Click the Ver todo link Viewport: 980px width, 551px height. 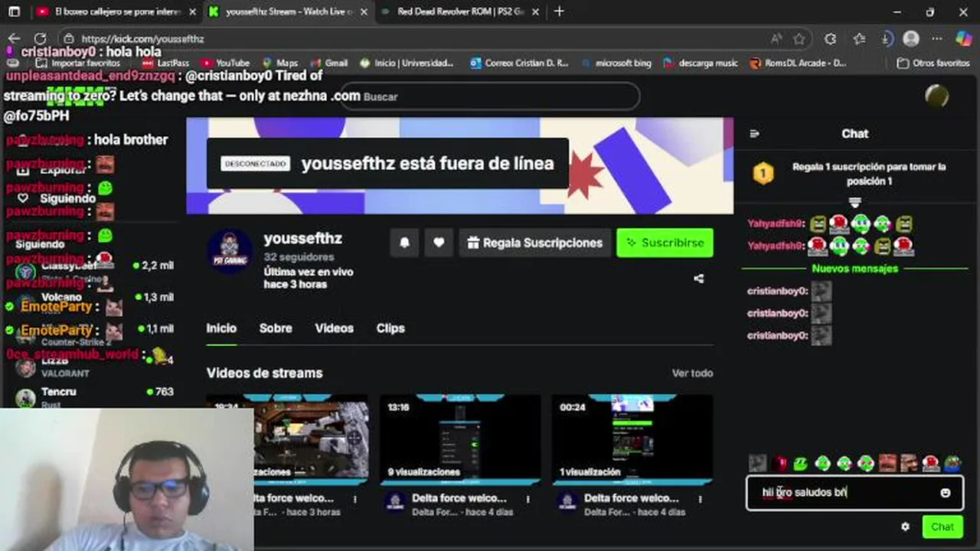(x=692, y=373)
